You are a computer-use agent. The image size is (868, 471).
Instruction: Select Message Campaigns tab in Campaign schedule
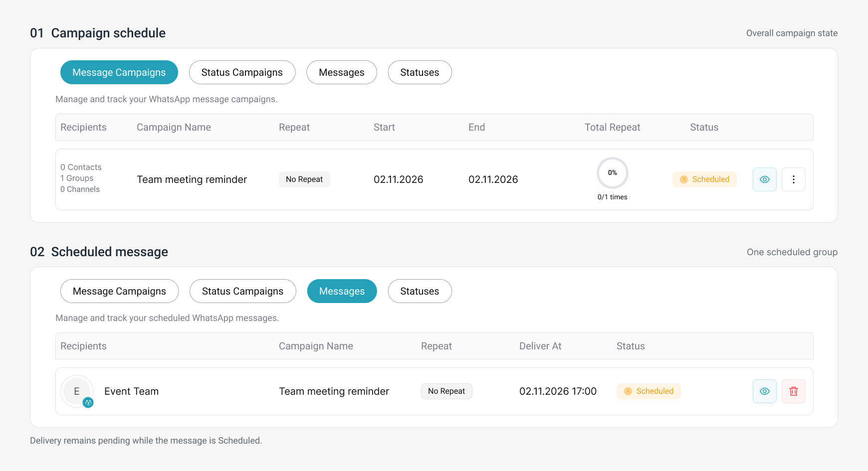coord(119,72)
